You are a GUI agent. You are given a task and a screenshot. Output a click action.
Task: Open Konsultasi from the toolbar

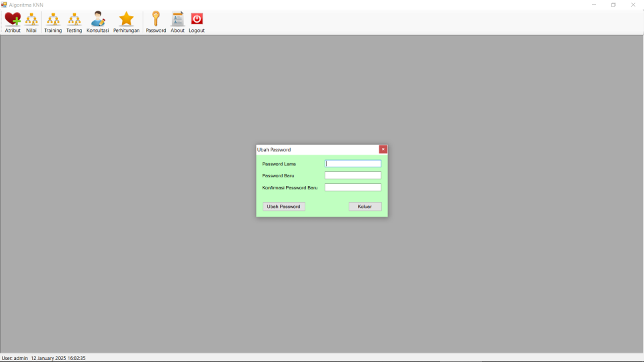(x=97, y=22)
